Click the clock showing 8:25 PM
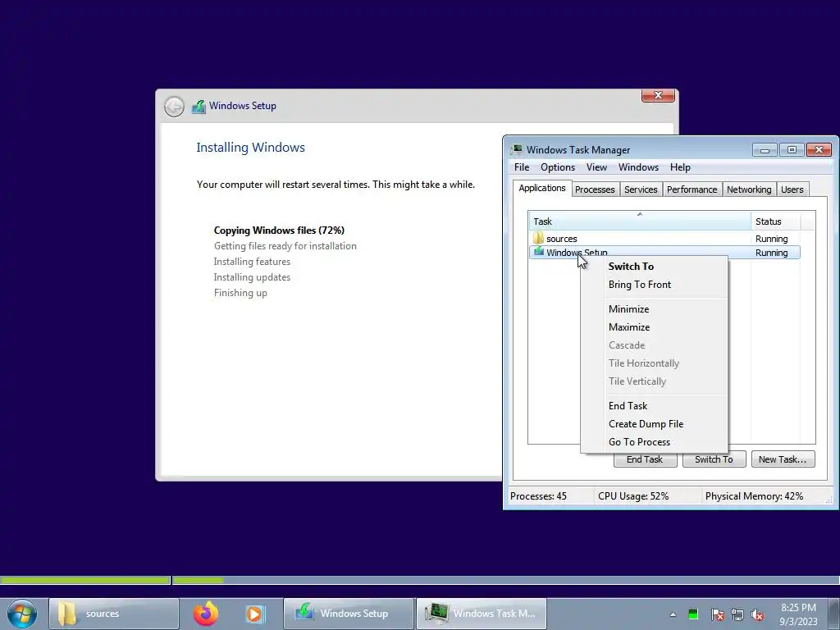The width and height of the screenshot is (840, 630). tap(798, 614)
